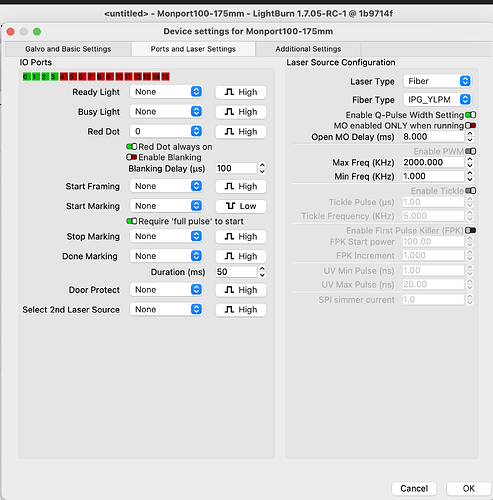
Task: Toggle Stop Marking polarity High button
Action: [x=241, y=236]
